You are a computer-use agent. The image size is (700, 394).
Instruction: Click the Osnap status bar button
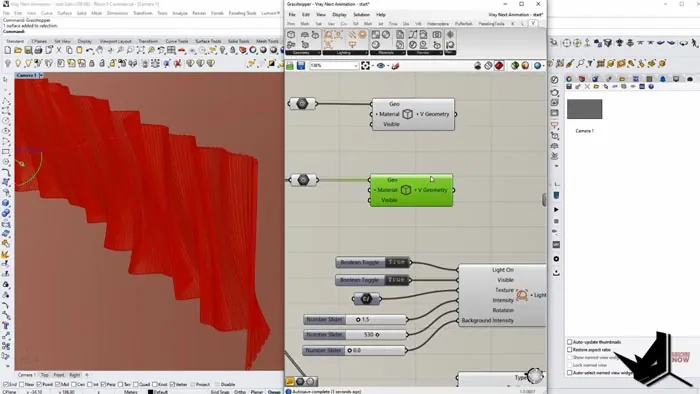click(274, 392)
